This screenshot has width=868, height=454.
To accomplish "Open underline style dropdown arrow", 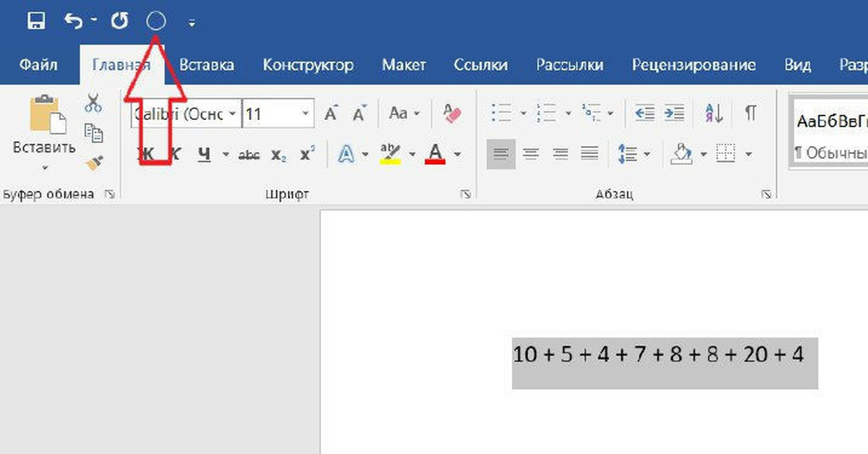I will click(x=225, y=154).
